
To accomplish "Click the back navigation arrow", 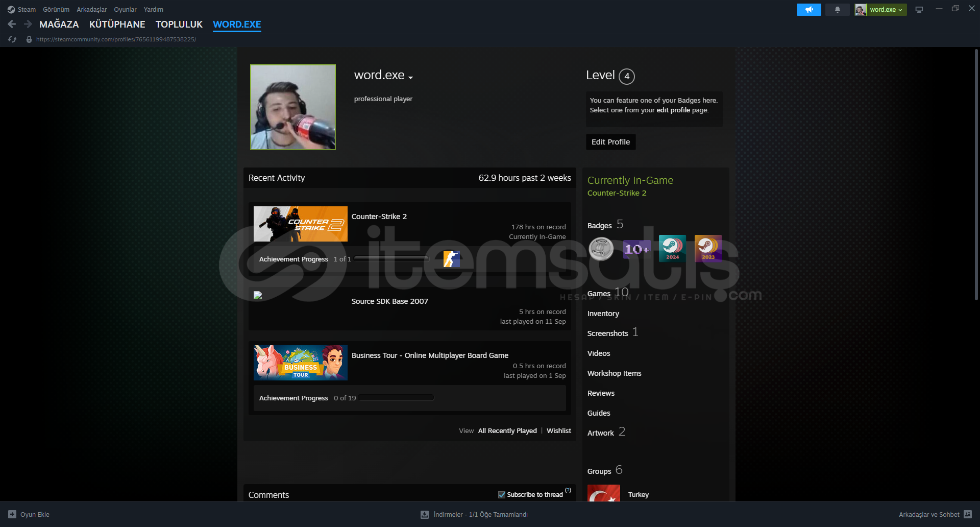I will (x=12, y=24).
